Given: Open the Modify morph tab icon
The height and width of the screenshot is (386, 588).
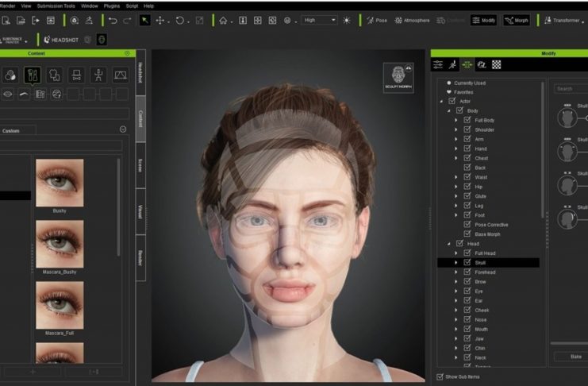Looking at the screenshot, I should [467, 64].
